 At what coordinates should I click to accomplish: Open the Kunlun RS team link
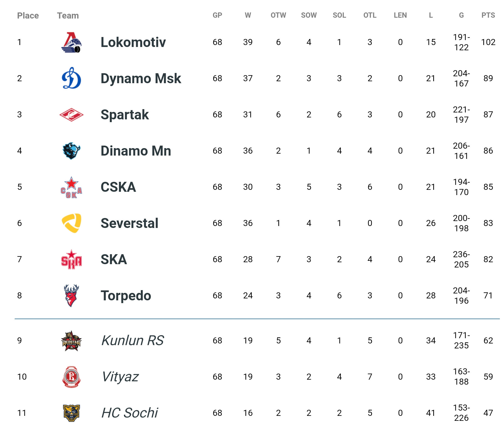[133, 341]
